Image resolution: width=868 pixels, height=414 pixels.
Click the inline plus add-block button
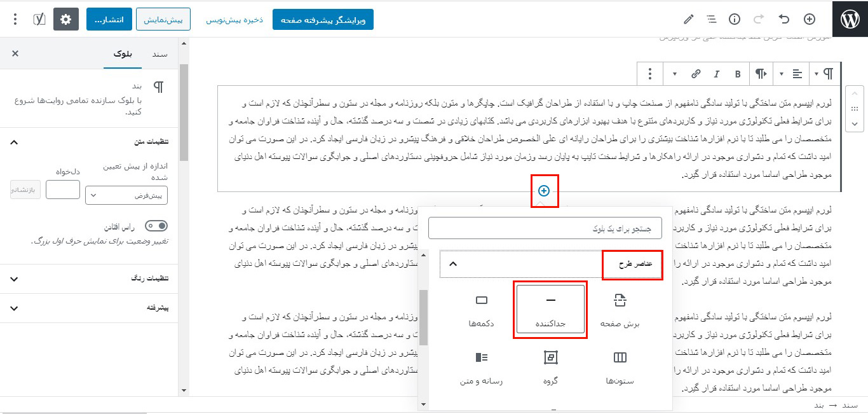pyautogui.click(x=544, y=191)
